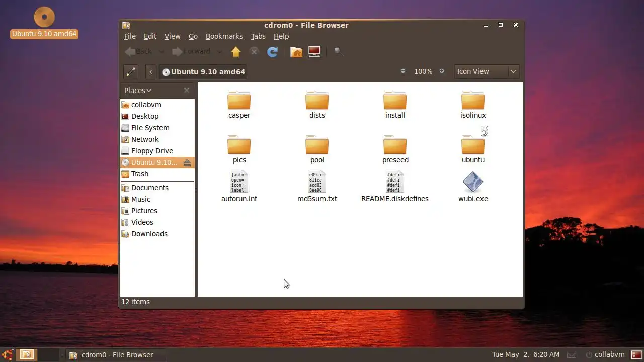
Task: Go up to parent folder
Action: tap(236, 51)
